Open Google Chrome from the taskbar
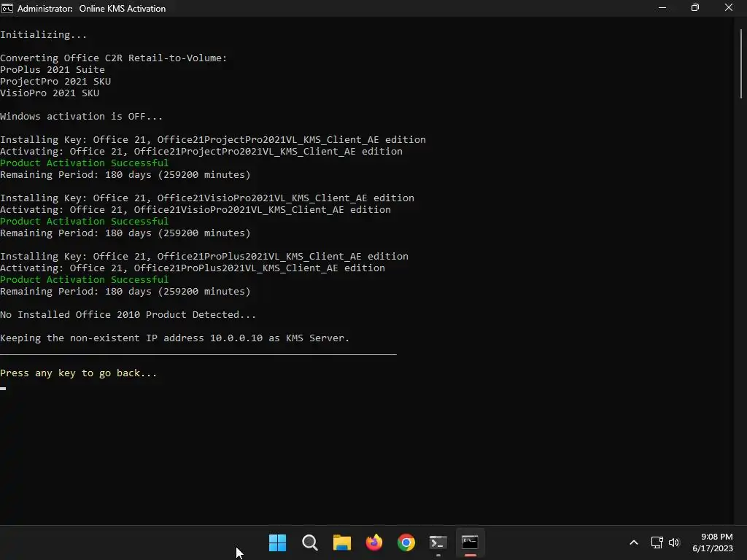Screen dimensions: 747x560 (x=406, y=542)
